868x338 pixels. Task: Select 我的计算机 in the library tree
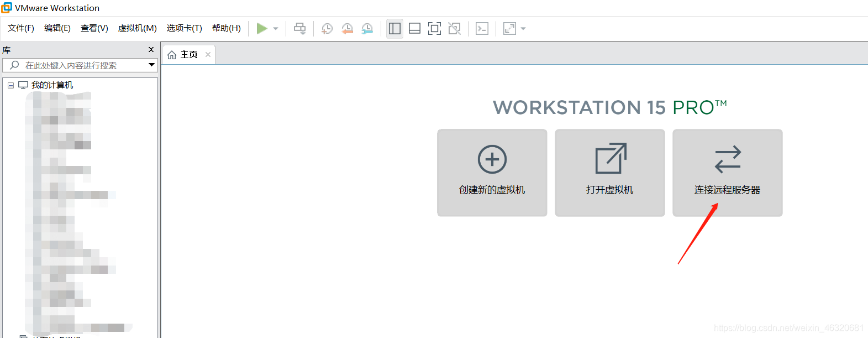pyautogui.click(x=52, y=85)
